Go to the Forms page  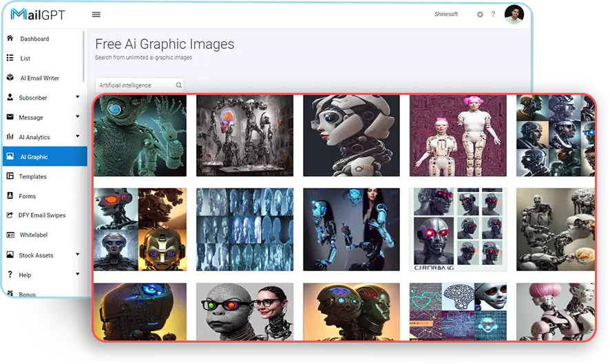(28, 196)
